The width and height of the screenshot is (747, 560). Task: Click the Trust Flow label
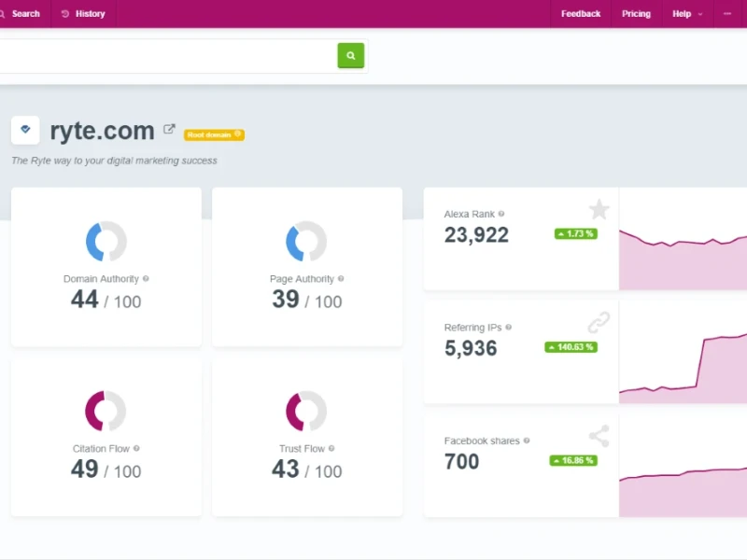(302, 449)
